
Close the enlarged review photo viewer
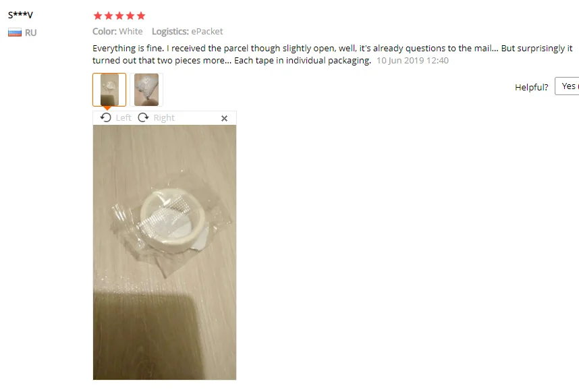pos(224,119)
